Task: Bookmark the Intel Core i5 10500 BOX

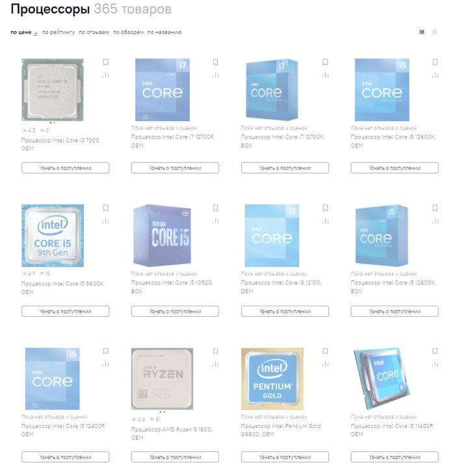Action: pyautogui.click(x=216, y=208)
